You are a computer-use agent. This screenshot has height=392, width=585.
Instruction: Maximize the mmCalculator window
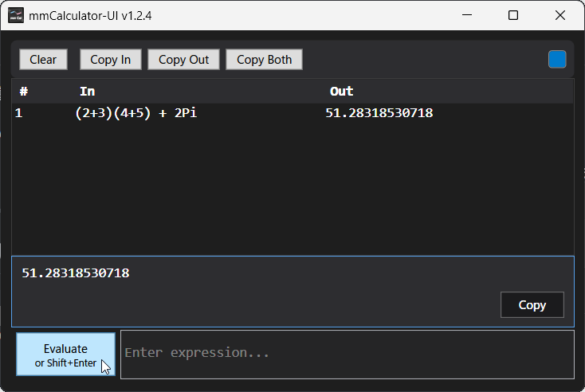click(513, 15)
